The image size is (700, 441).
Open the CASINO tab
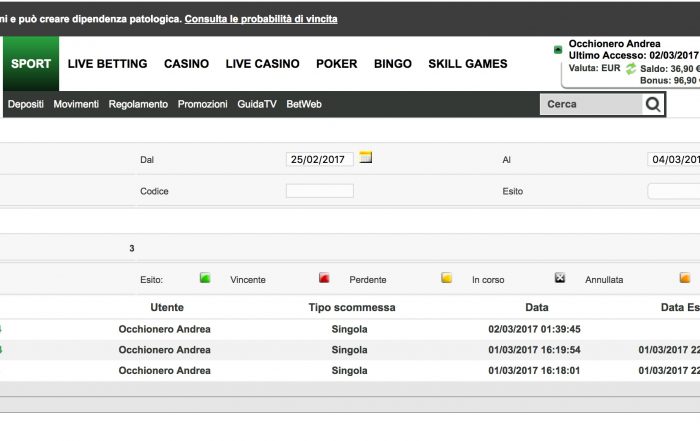(186, 64)
